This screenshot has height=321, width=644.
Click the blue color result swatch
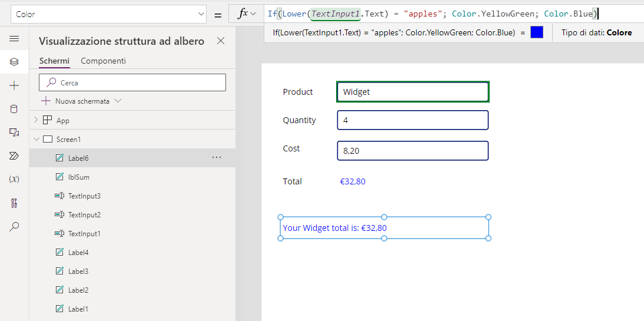(537, 32)
